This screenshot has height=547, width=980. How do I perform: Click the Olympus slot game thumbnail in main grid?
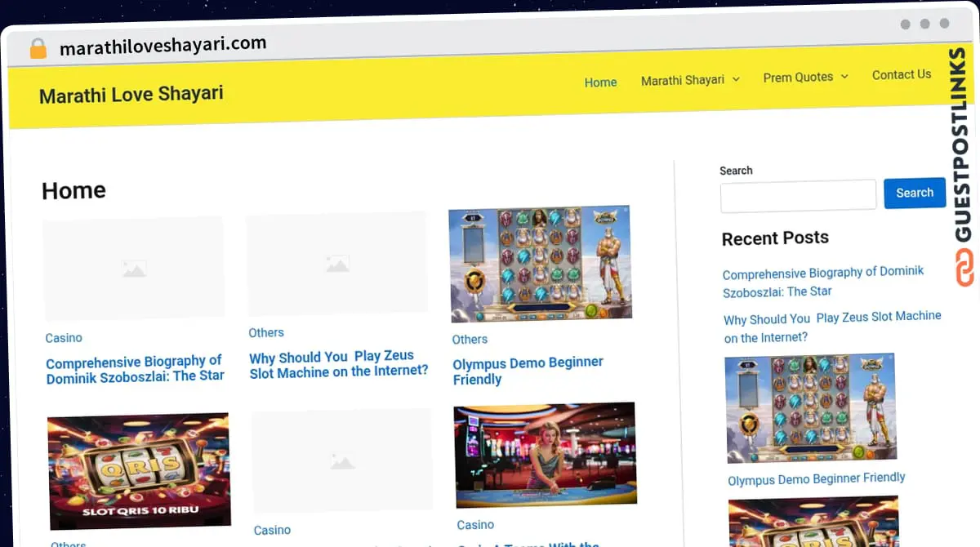click(x=540, y=264)
